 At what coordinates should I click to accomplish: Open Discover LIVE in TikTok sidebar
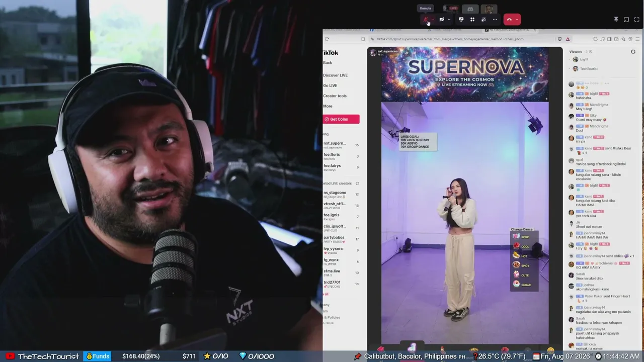pos(335,75)
